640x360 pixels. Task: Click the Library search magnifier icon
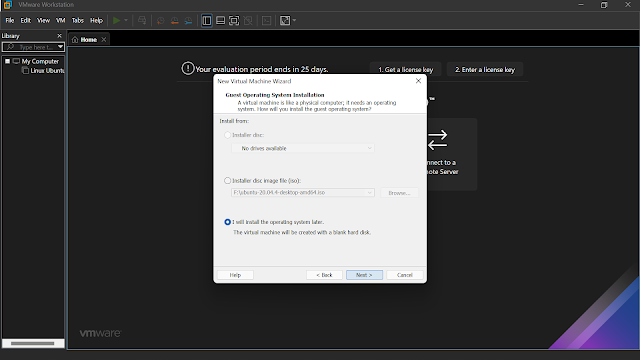pos(10,47)
